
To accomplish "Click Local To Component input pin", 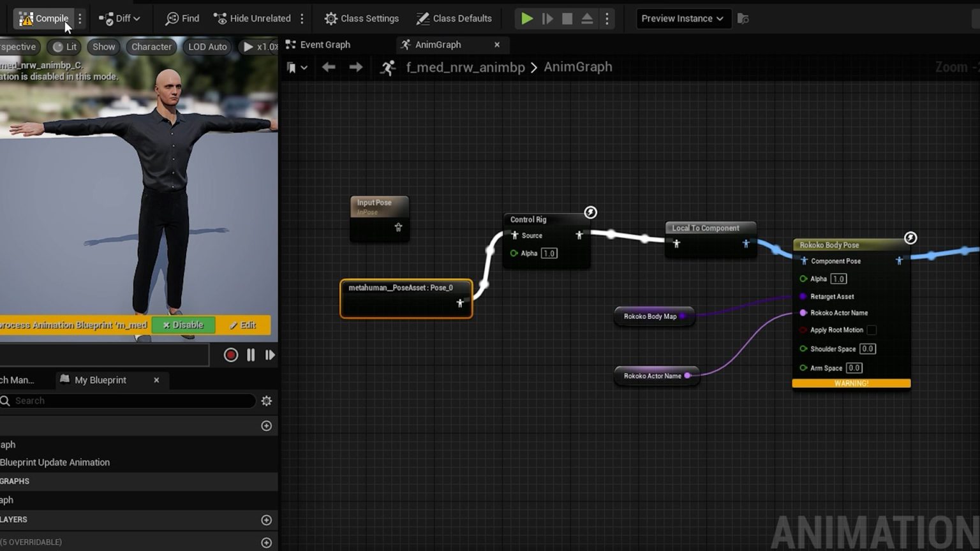I will 676,244.
